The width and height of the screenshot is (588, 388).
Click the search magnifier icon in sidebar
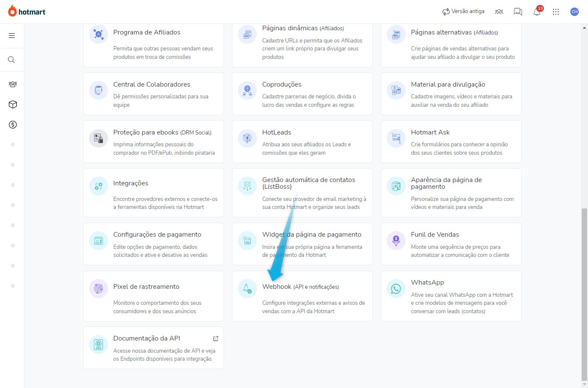pyautogui.click(x=12, y=60)
